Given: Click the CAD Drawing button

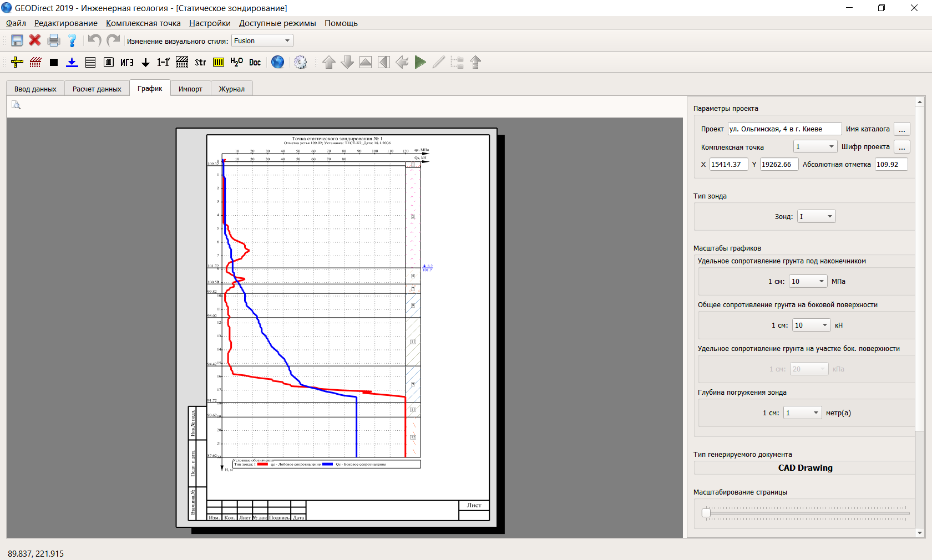Looking at the screenshot, I should (805, 468).
